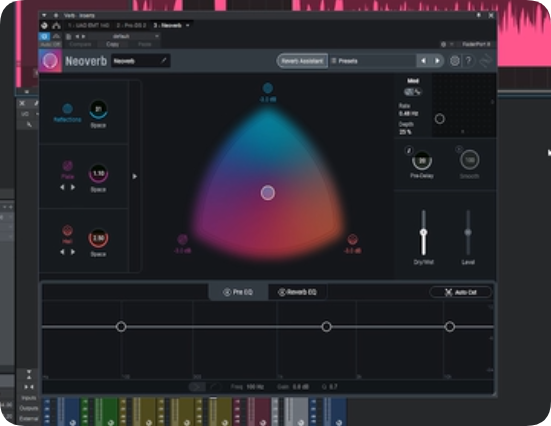Click the Auto Cut button
This screenshot has height=426, width=551.
pos(460,292)
